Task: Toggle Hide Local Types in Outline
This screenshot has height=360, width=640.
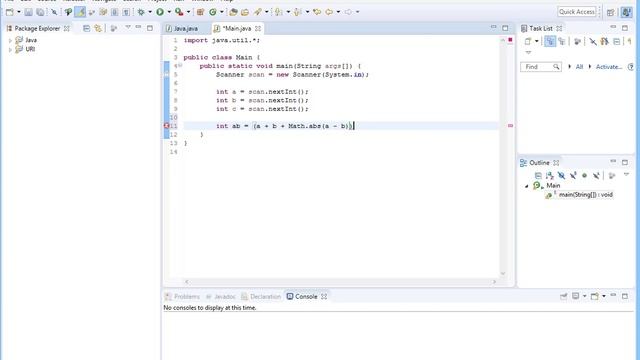Action: [596, 176]
